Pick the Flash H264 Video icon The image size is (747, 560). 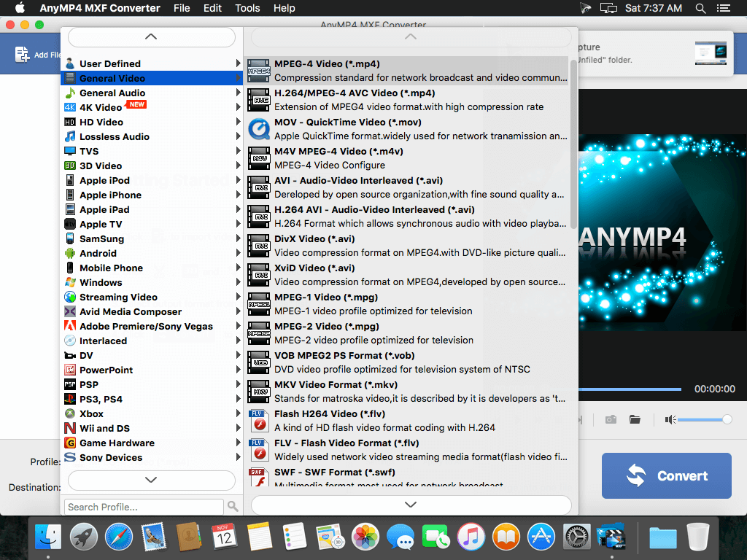(x=259, y=421)
